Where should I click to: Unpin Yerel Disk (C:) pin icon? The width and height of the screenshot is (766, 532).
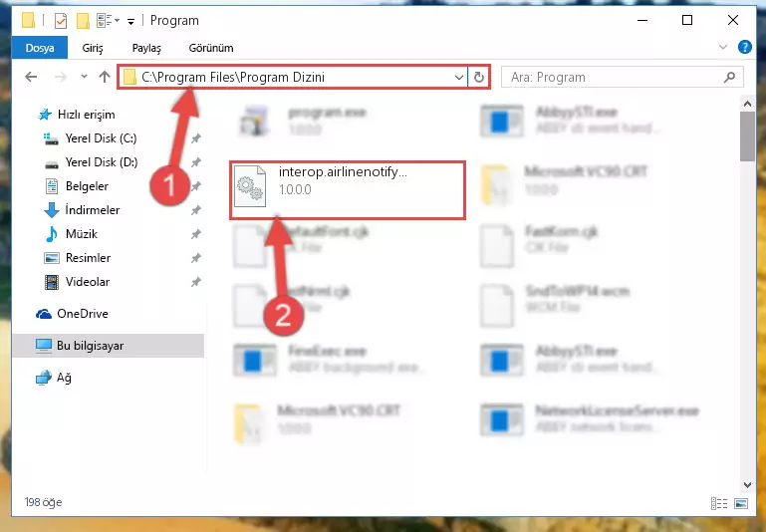(x=196, y=138)
